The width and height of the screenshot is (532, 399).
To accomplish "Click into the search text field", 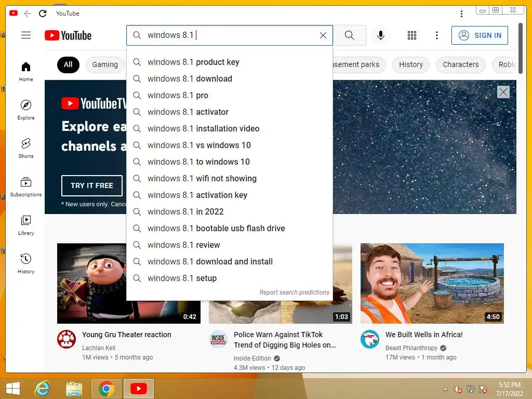I will point(231,35).
